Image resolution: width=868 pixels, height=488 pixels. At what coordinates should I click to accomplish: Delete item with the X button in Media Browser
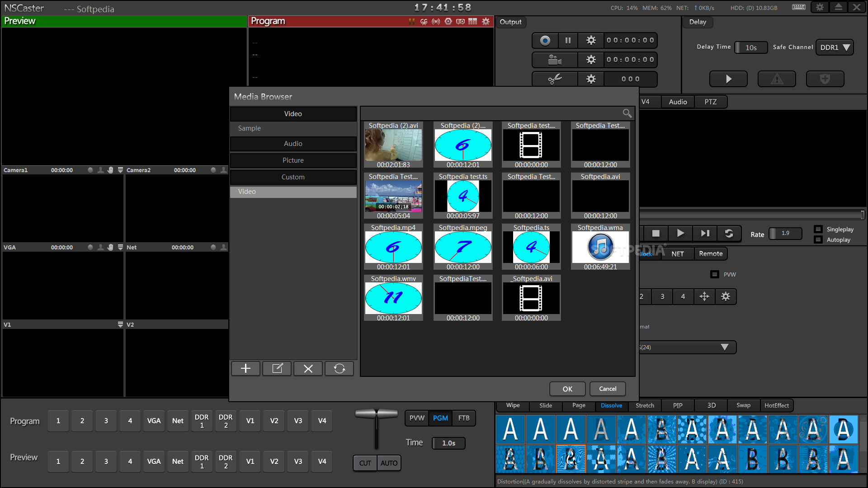pos(308,368)
